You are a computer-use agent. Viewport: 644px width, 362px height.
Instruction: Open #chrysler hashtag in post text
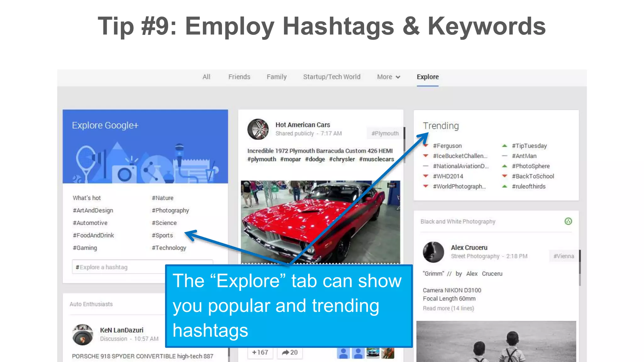[x=342, y=159]
